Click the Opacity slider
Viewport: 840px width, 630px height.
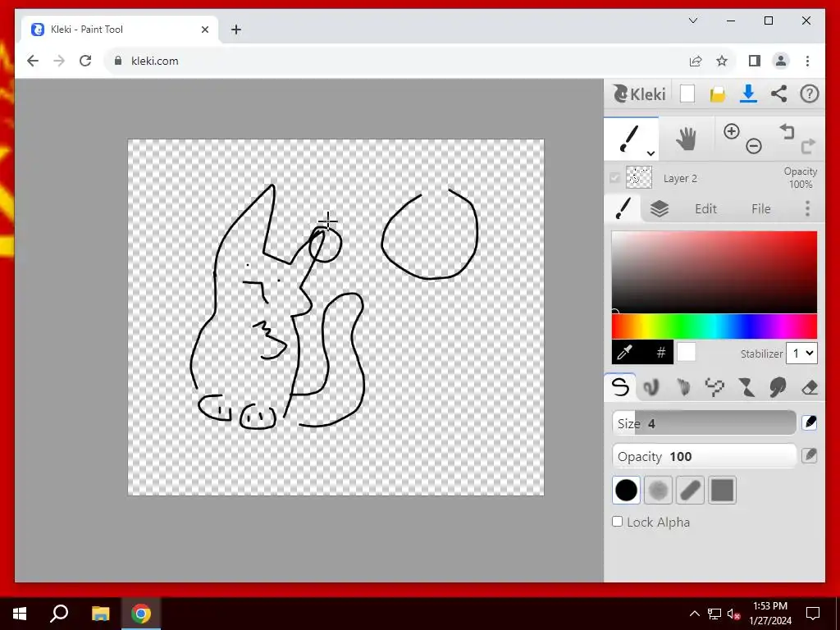705,456
